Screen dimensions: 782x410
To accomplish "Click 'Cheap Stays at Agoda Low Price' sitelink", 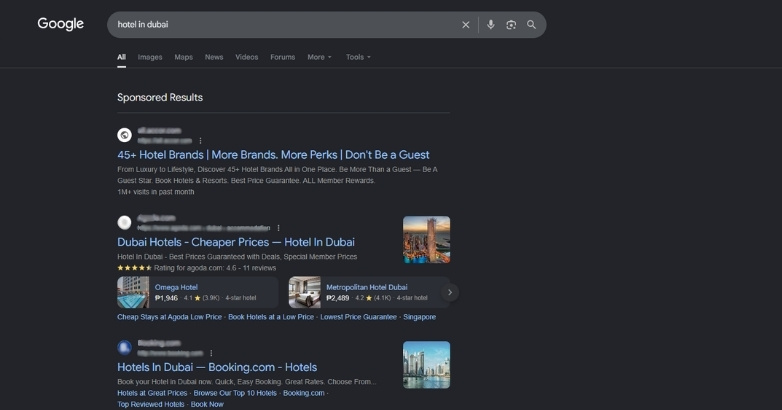I will point(170,317).
